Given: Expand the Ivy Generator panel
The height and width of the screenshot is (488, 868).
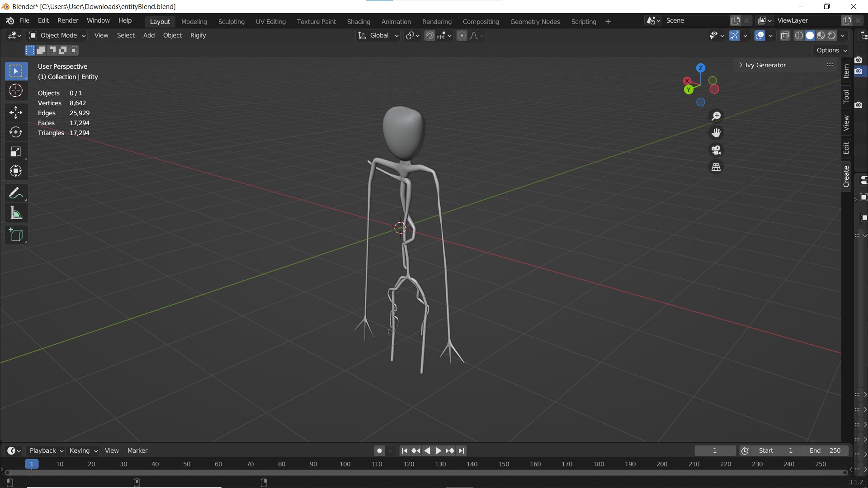Looking at the screenshot, I should click(x=741, y=64).
